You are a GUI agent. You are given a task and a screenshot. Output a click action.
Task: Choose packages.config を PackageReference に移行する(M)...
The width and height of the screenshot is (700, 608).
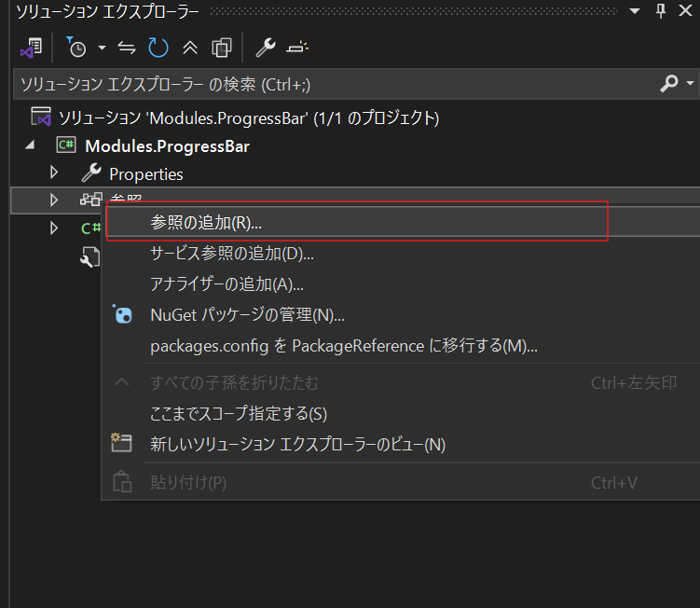pyautogui.click(x=402, y=346)
